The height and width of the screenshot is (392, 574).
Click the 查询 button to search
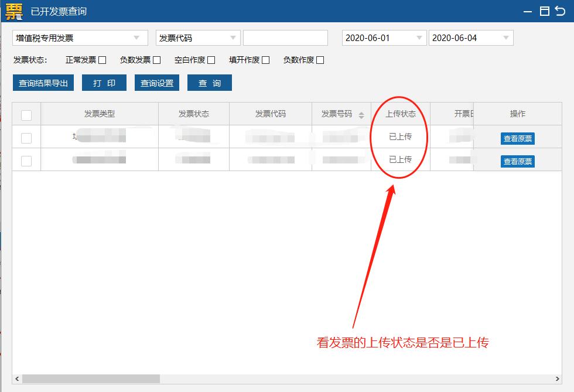(x=209, y=83)
